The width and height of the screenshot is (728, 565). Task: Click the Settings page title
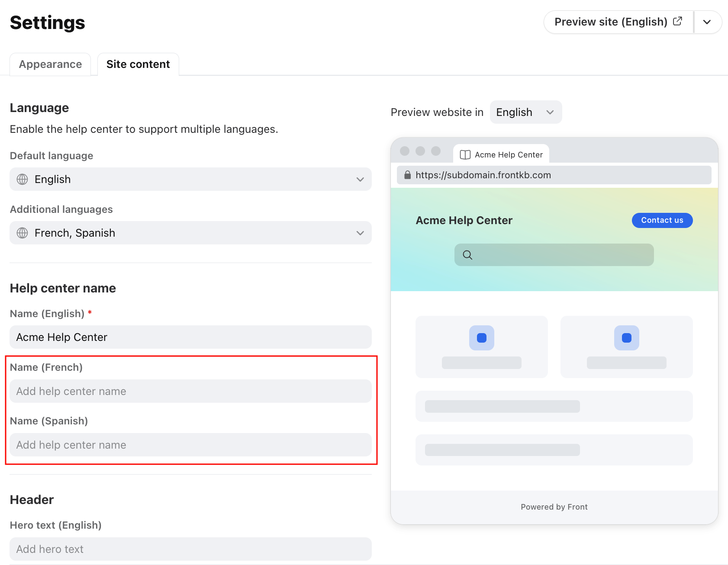[48, 22]
